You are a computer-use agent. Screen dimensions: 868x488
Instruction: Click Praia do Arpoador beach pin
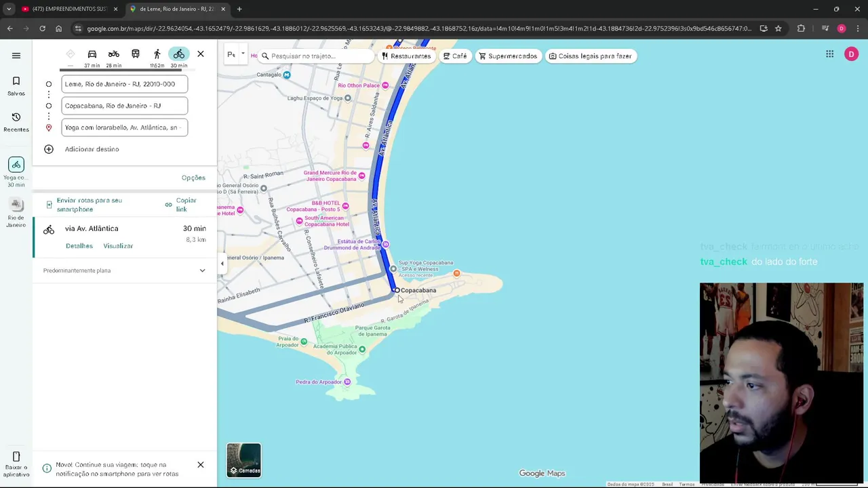click(304, 342)
